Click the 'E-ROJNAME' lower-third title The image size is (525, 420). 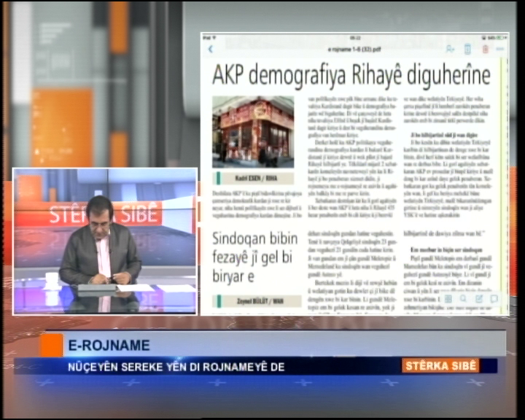pos(109,346)
